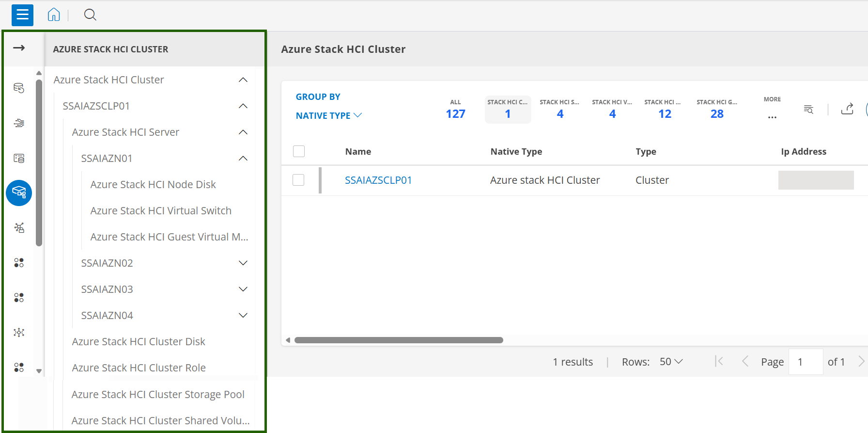Collapse the SSAIAZN01 tree node
The height and width of the screenshot is (433, 868).
pos(243,158)
